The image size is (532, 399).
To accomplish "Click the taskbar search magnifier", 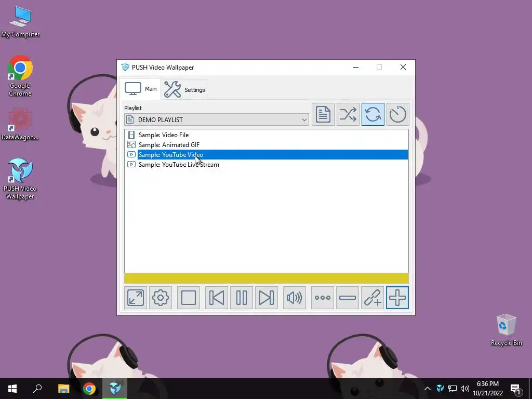I will pyautogui.click(x=37, y=389).
